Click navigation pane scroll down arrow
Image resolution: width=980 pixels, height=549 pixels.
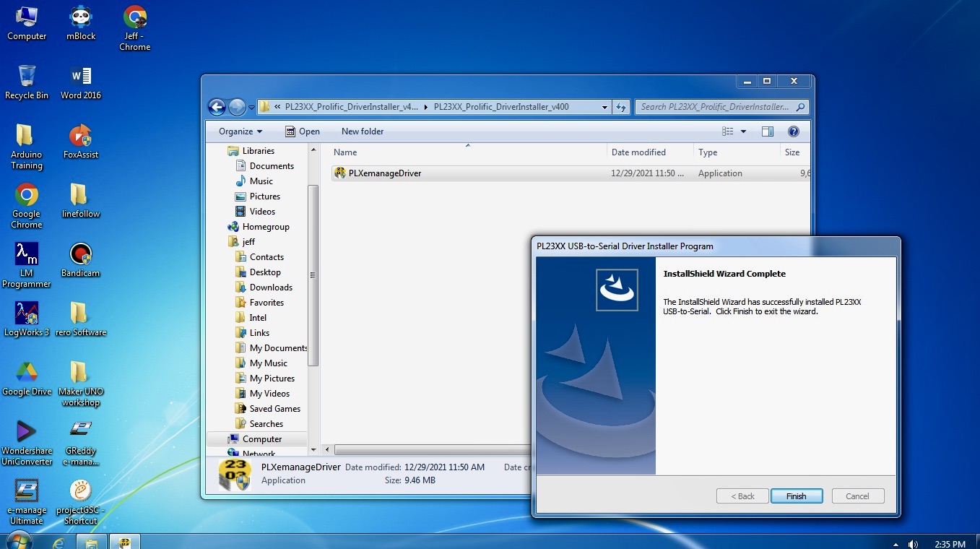coord(313,450)
